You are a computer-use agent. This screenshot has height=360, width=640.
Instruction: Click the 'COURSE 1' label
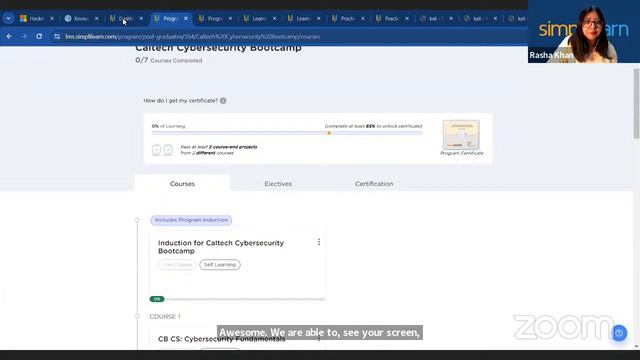pos(165,316)
